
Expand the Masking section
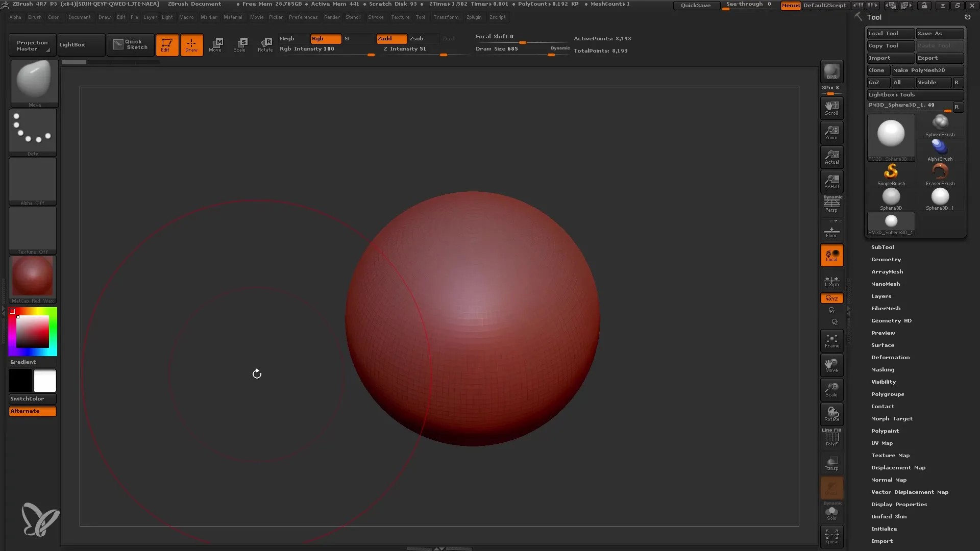point(883,370)
